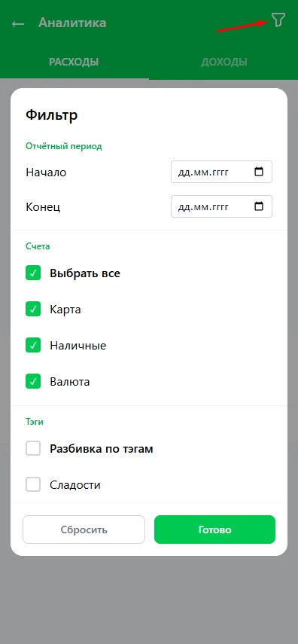Click the Сбросить button
298x644 pixels.
84,530
